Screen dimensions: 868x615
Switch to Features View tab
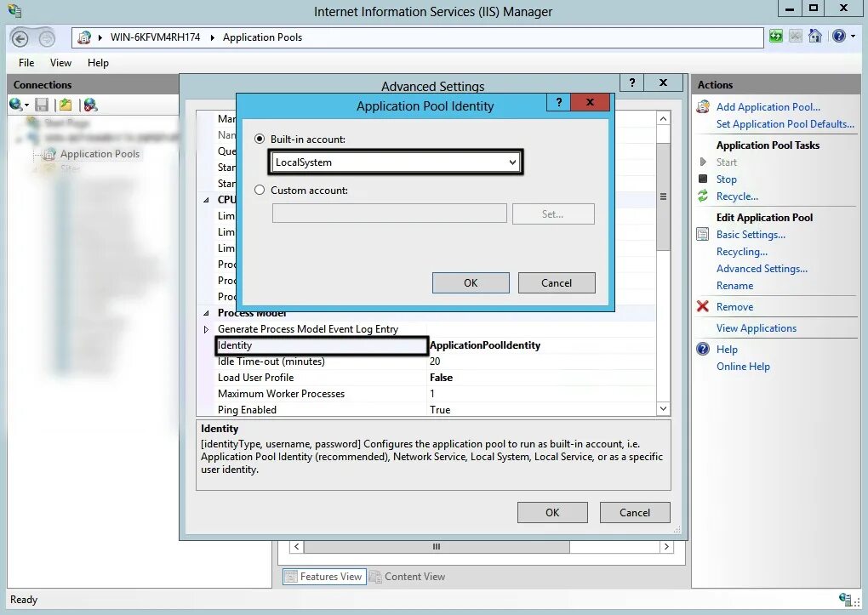coord(324,577)
